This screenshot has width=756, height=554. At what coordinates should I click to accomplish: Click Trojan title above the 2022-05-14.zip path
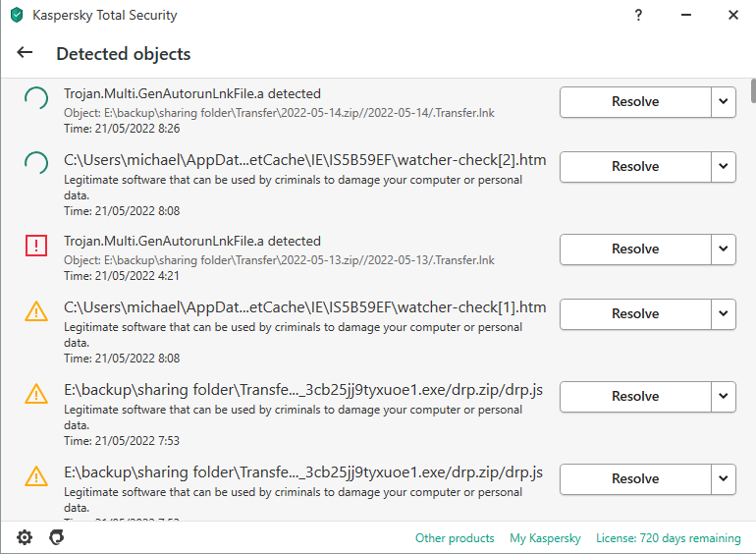(x=192, y=93)
